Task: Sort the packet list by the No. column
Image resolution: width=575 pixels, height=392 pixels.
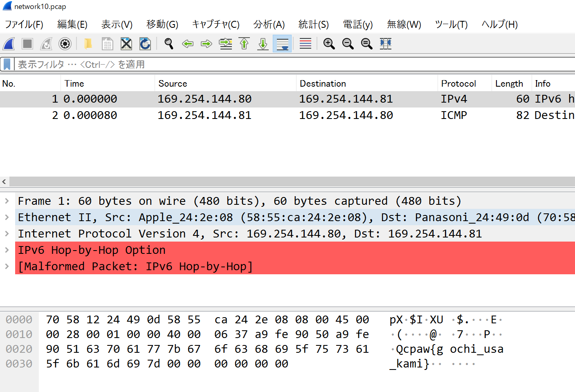Action: pyautogui.click(x=31, y=83)
